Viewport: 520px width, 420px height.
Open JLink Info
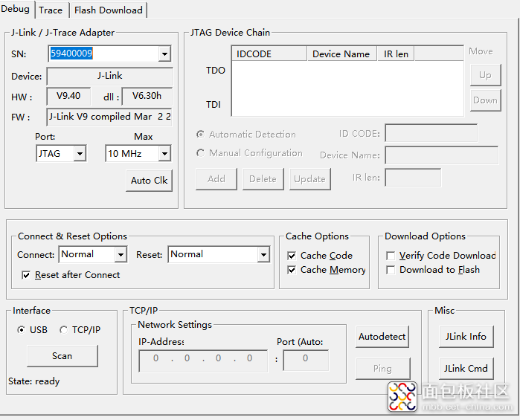466,337
